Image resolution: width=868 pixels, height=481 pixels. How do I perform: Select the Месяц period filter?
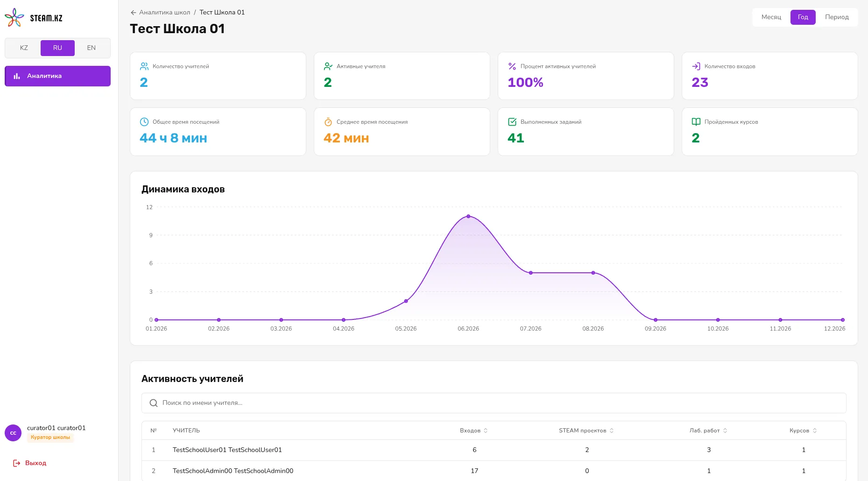(771, 17)
